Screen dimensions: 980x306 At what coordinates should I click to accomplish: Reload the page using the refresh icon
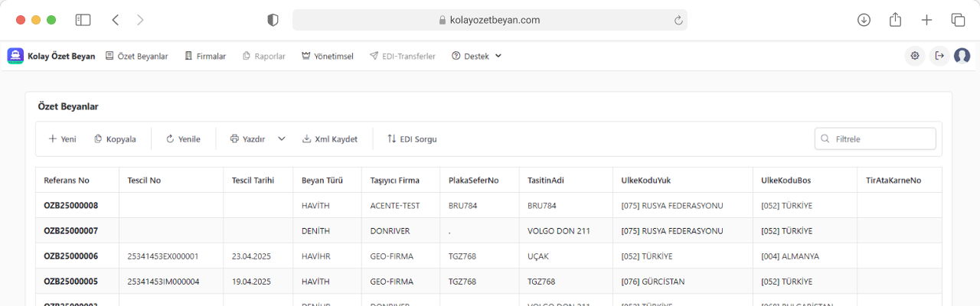click(678, 21)
